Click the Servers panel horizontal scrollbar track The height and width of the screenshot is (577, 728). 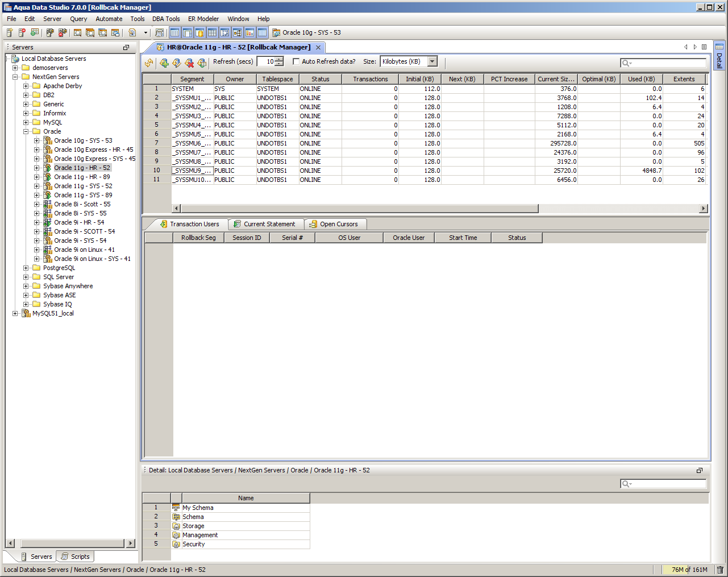coord(71,543)
